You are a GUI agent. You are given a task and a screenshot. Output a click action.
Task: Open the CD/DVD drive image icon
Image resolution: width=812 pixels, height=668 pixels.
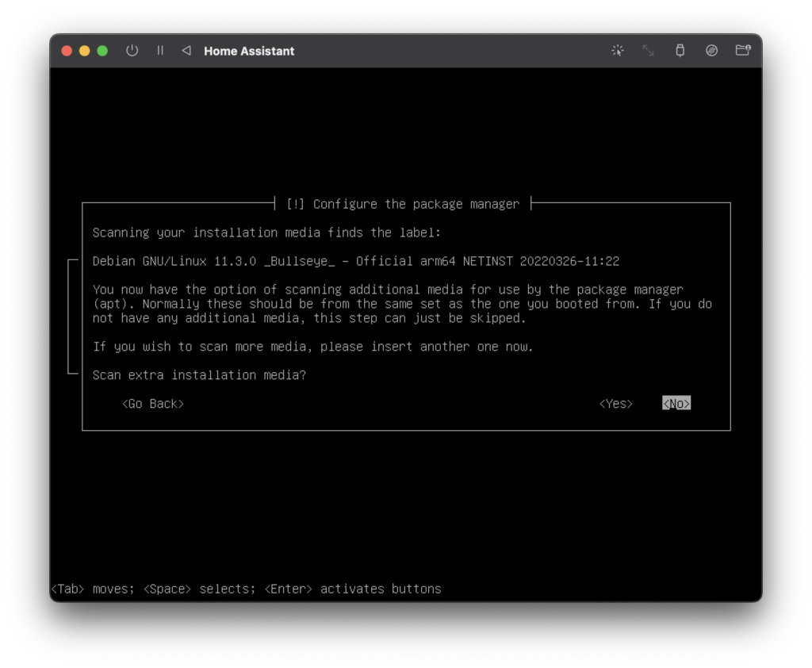tap(711, 50)
